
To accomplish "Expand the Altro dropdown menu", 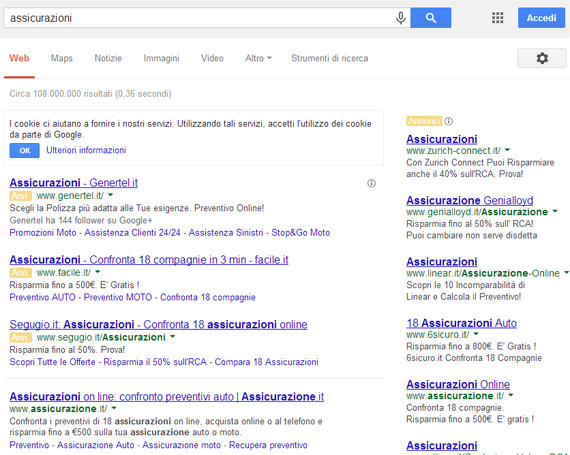I will (258, 58).
